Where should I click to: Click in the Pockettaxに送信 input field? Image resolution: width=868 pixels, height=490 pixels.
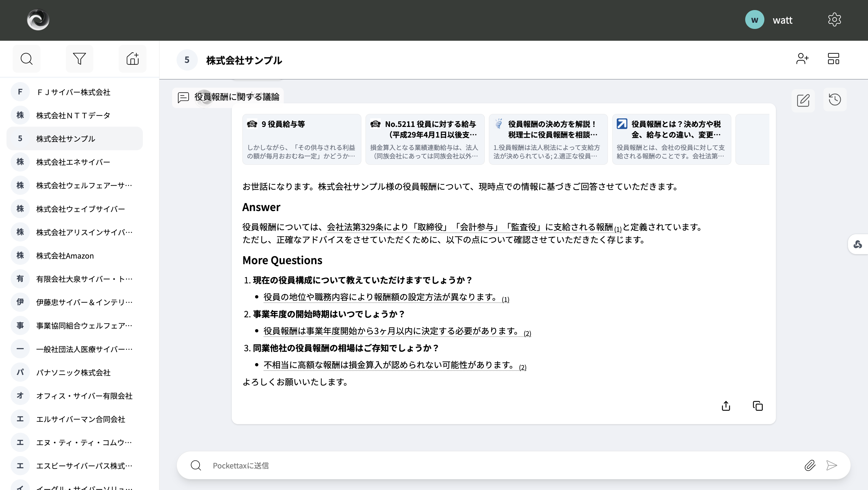(505, 465)
